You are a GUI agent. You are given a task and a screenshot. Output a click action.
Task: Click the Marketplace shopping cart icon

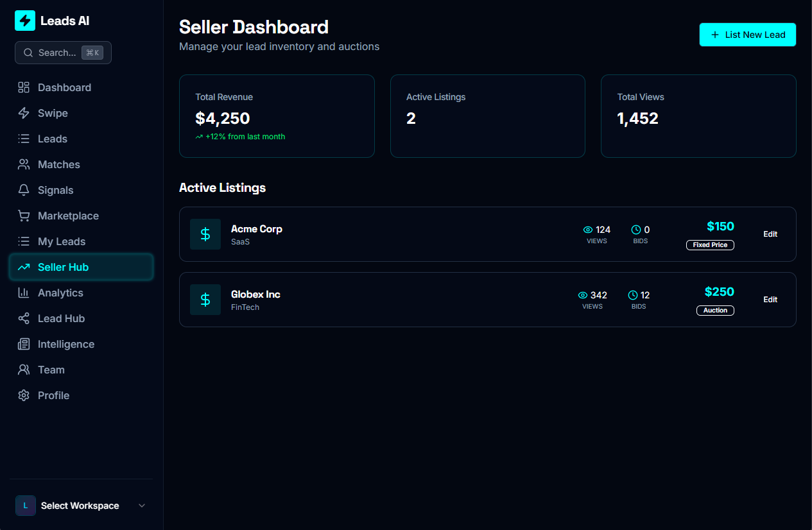coord(24,216)
